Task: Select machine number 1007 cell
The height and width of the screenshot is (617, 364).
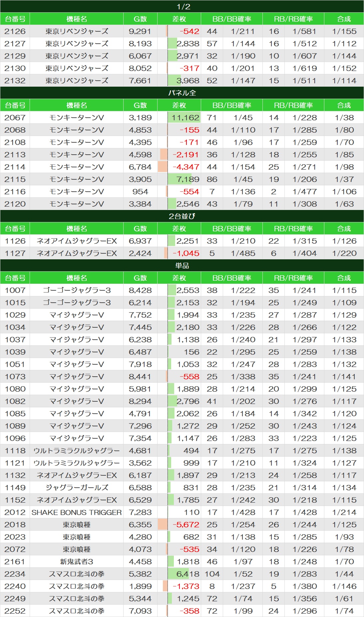Action: click(15, 290)
